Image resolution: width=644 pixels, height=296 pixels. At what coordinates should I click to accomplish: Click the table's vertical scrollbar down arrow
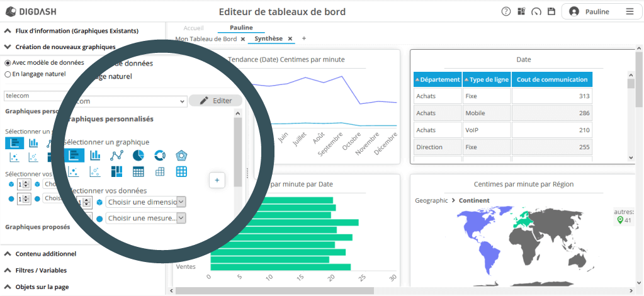click(x=631, y=158)
